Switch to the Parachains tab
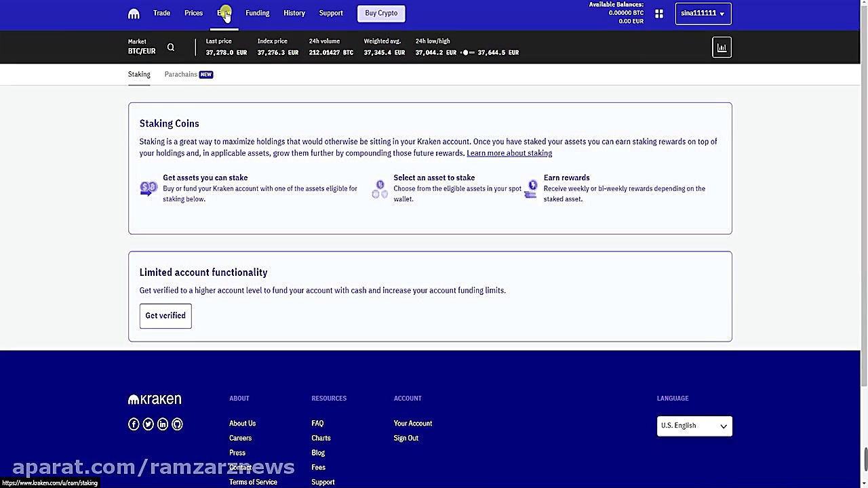The height and width of the screenshot is (488, 868). pyautogui.click(x=180, y=75)
